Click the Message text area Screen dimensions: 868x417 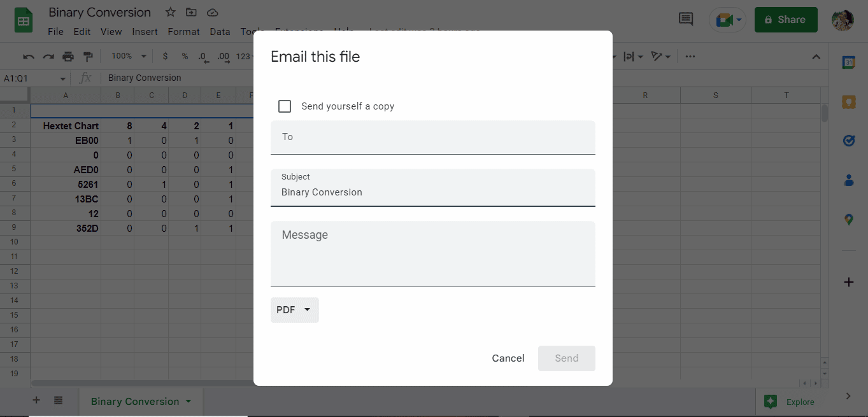pyautogui.click(x=433, y=254)
